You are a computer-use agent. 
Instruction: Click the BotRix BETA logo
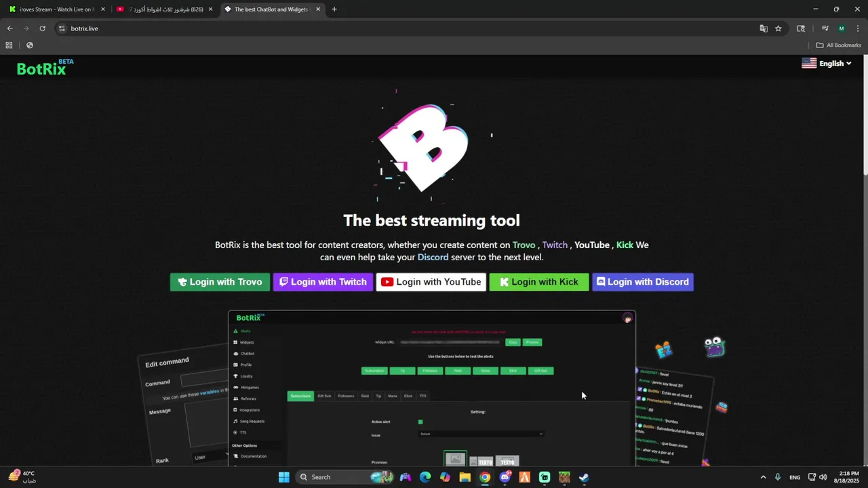45,67
